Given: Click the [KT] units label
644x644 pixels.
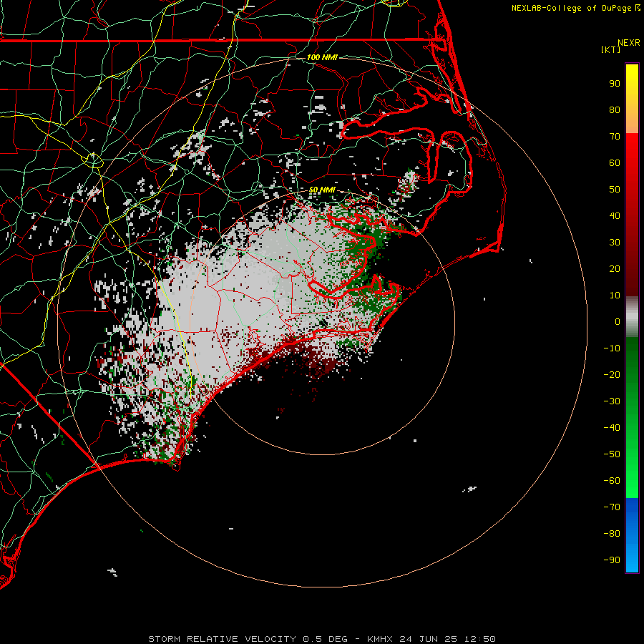Looking at the screenshot, I should (x=610, y=49).
